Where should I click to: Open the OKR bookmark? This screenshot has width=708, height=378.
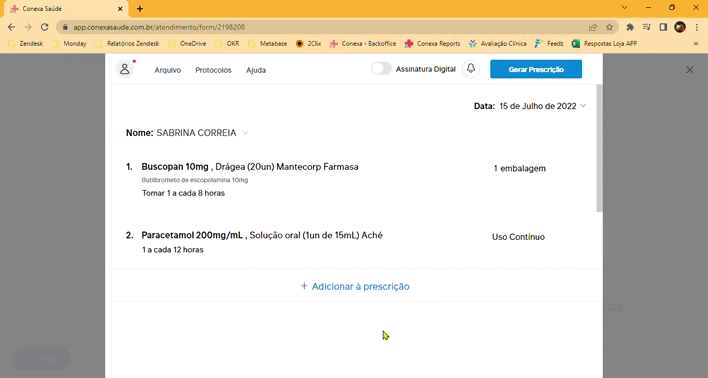click(227, 44)
